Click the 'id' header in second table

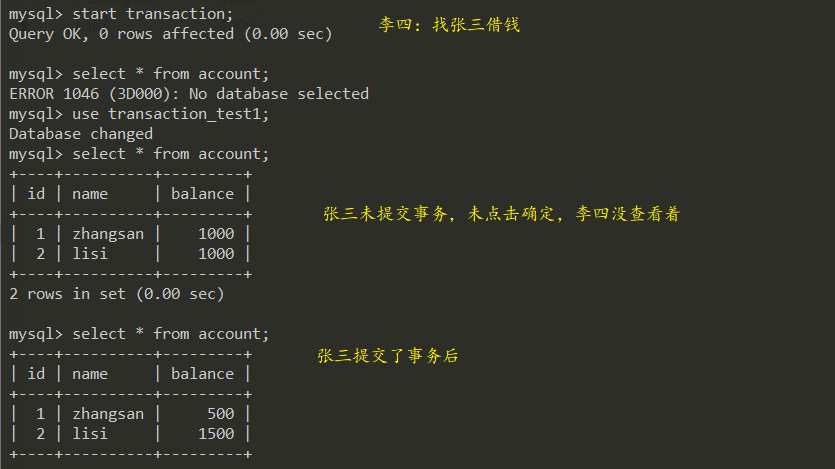pos(36,374)
